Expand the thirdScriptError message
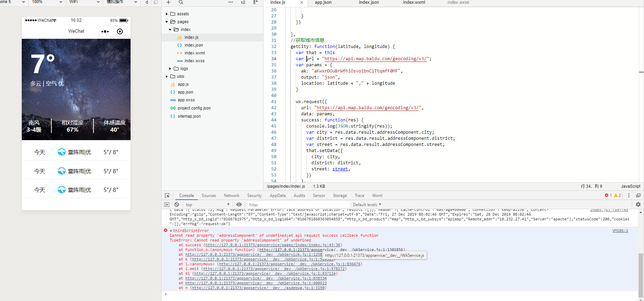The height and width of the screenshot is (301, 644). pos(171,231)
